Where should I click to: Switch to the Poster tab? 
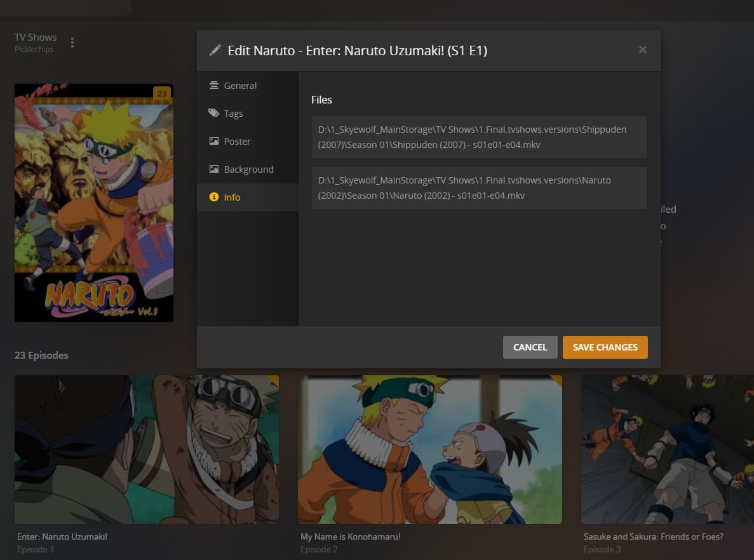coord(237,141)
